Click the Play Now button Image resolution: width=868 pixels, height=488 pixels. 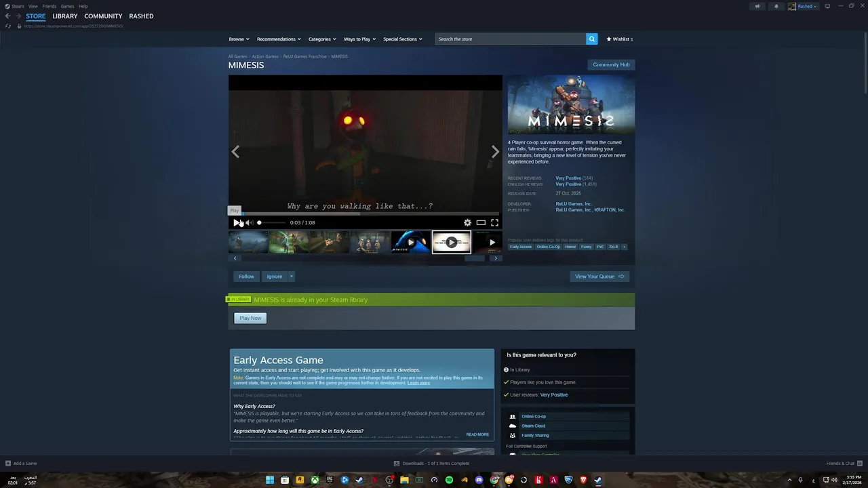point(250,318)
